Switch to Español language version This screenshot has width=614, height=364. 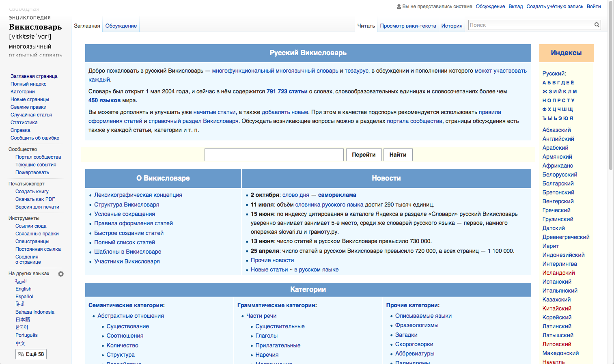[24, 297]
